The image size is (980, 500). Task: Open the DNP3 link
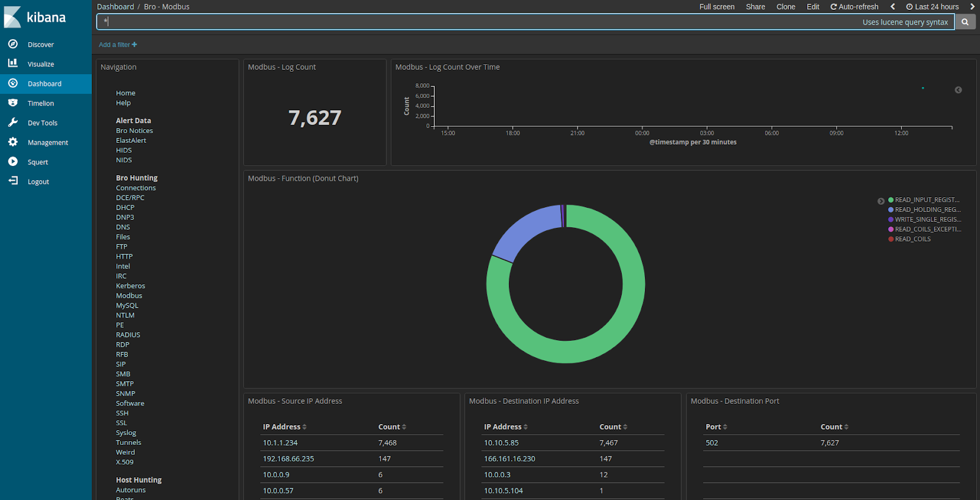click(125, 218)
